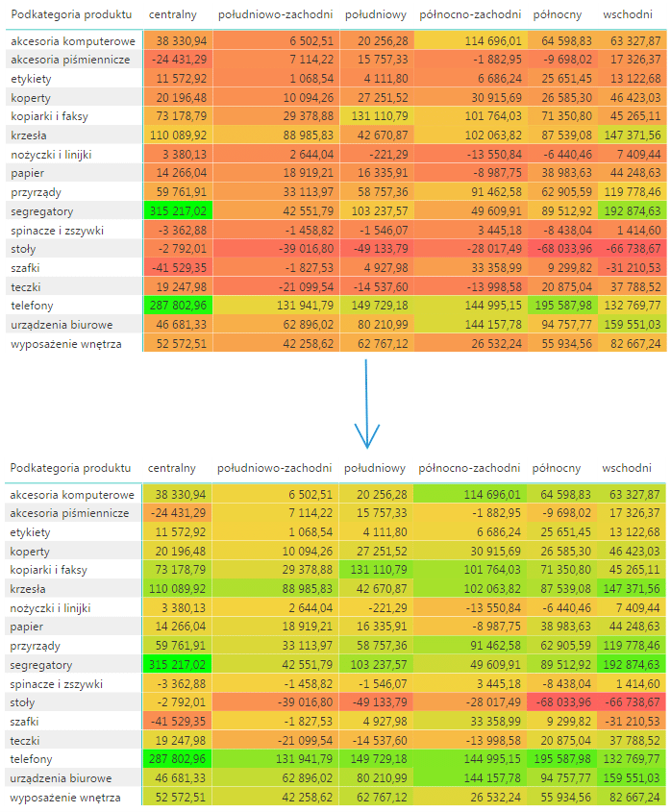Select 'akcesoria komputerowe' row in upper table
This screenshot has height=812, width=671.
(72, 41)
